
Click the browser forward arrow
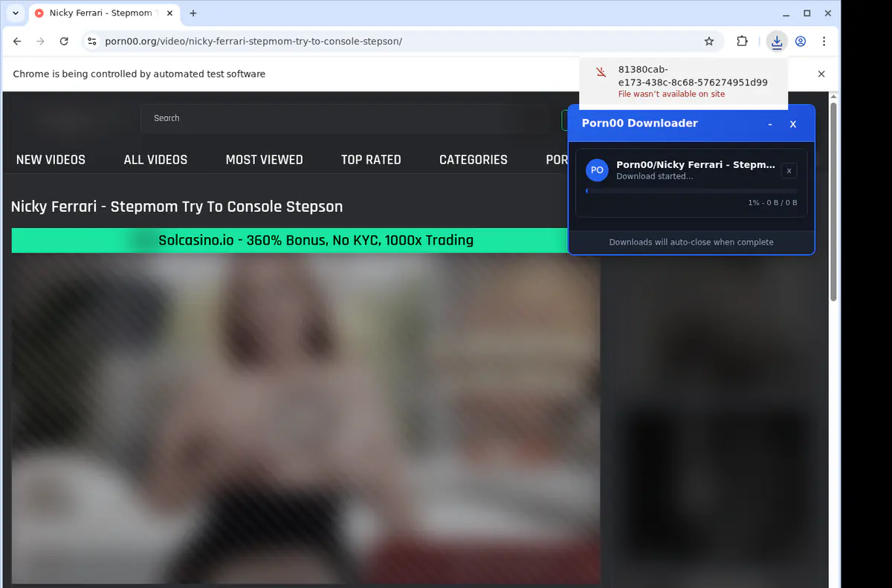40,42
